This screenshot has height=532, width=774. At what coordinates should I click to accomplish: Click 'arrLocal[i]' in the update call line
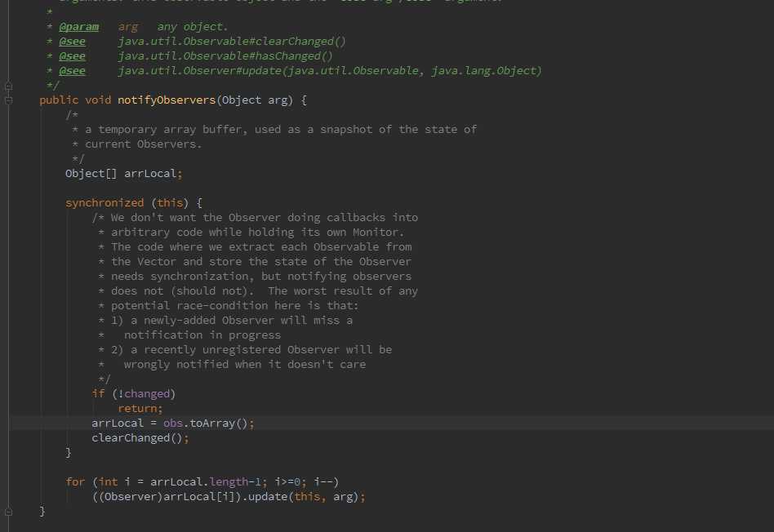pos(199,498)
